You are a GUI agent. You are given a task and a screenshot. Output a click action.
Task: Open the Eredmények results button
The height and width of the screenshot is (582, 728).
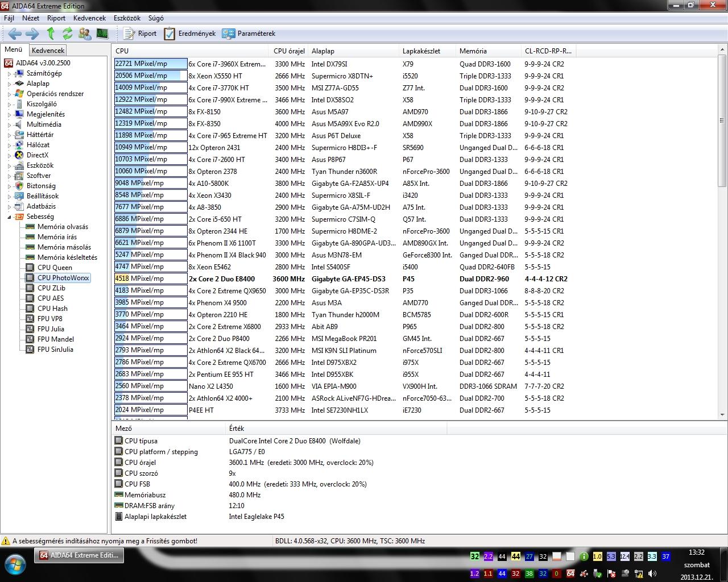click(190, 34)
